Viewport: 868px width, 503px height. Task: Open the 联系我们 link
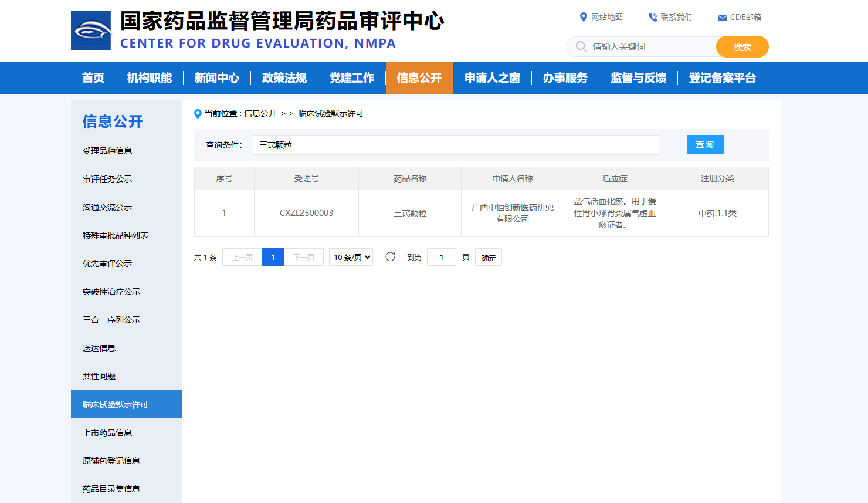pos(676,17)
